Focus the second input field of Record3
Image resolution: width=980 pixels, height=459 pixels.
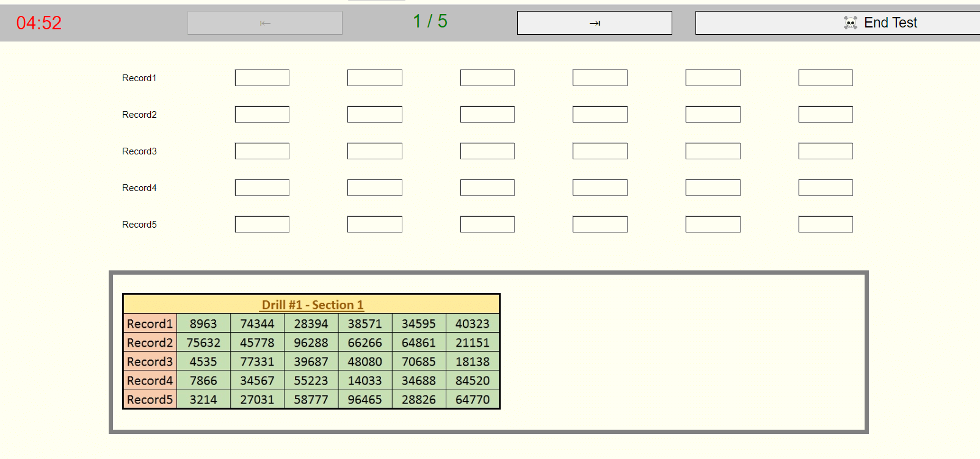click(x=375, y=151)
